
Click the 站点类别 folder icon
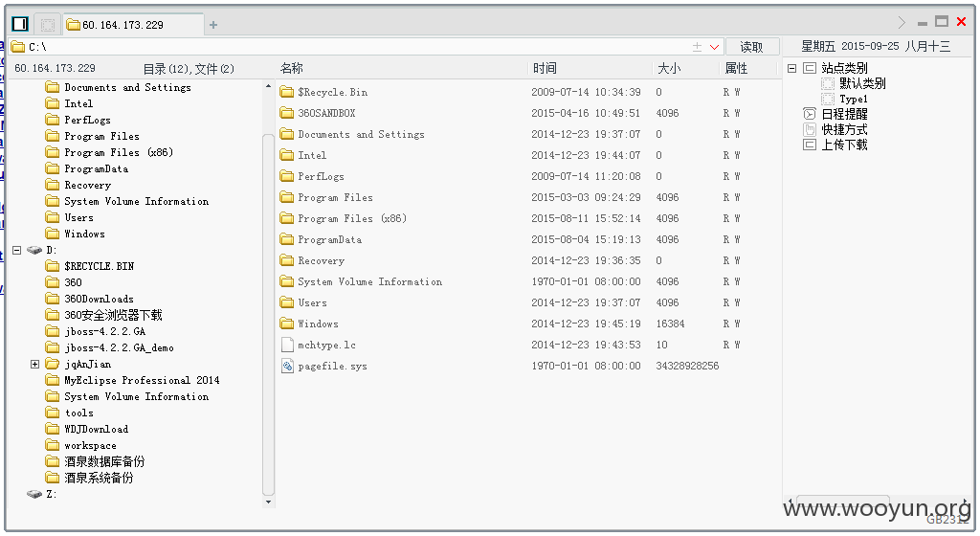point(810,68)
